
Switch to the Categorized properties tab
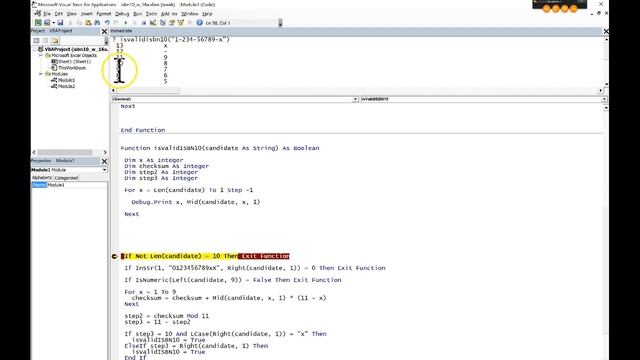66,178
